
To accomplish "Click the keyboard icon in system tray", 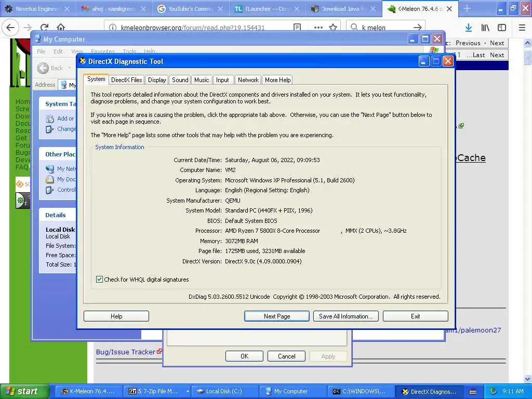I will tap(472, 392).
